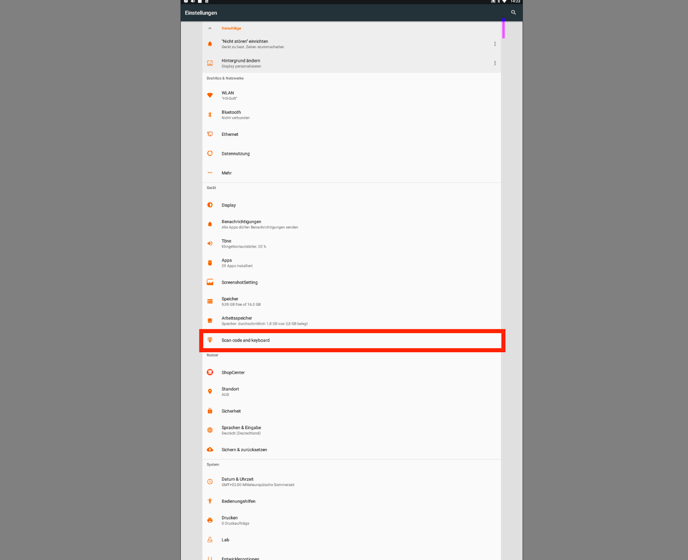Image resolution: width=688 pixels, height=560 pixels.
Task: Open Töne via the speaker icon
Action: click(210, 244)
